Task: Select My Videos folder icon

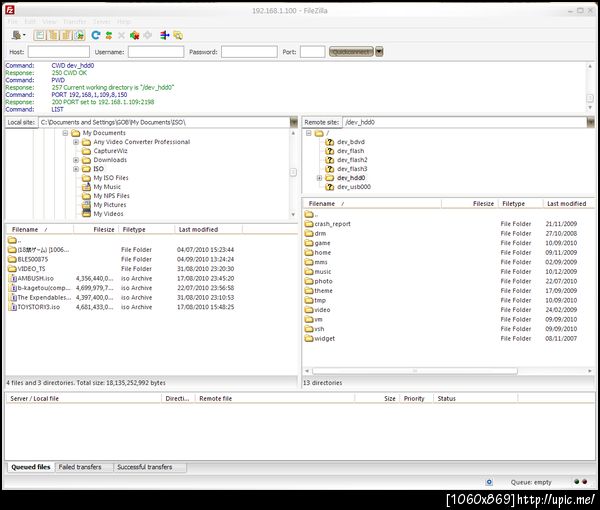Action: [86, 213]
